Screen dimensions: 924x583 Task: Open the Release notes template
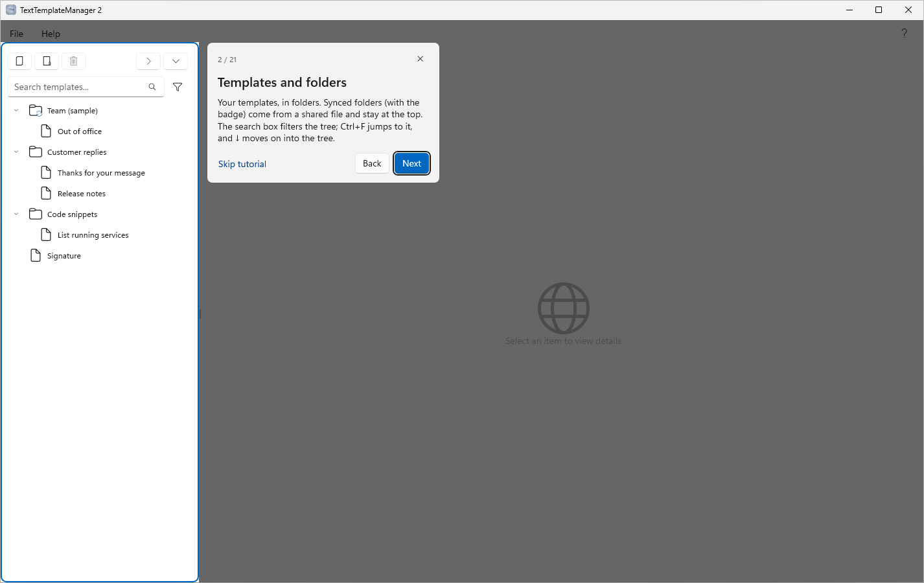click(x=82, y=194)
